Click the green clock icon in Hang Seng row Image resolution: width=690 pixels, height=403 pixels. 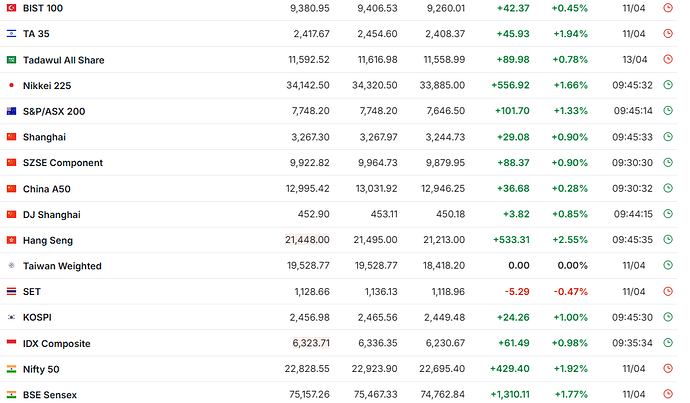click(x=666, y=240)
